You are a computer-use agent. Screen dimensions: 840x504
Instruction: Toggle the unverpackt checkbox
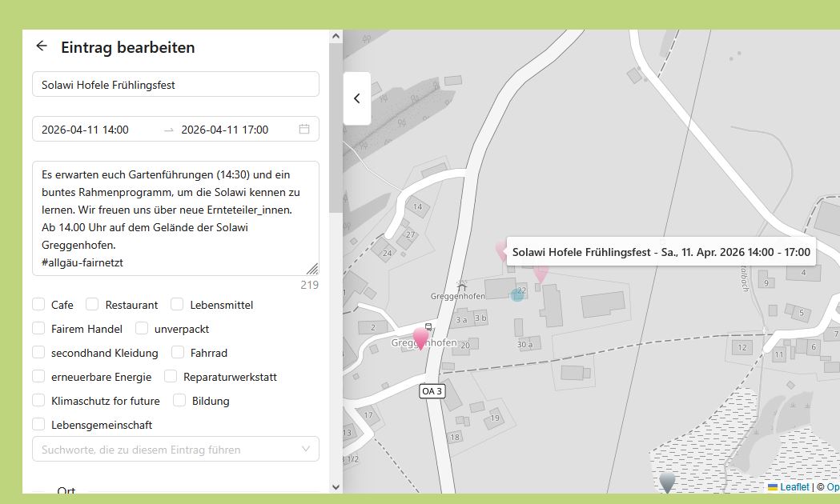tap(142, 329)
